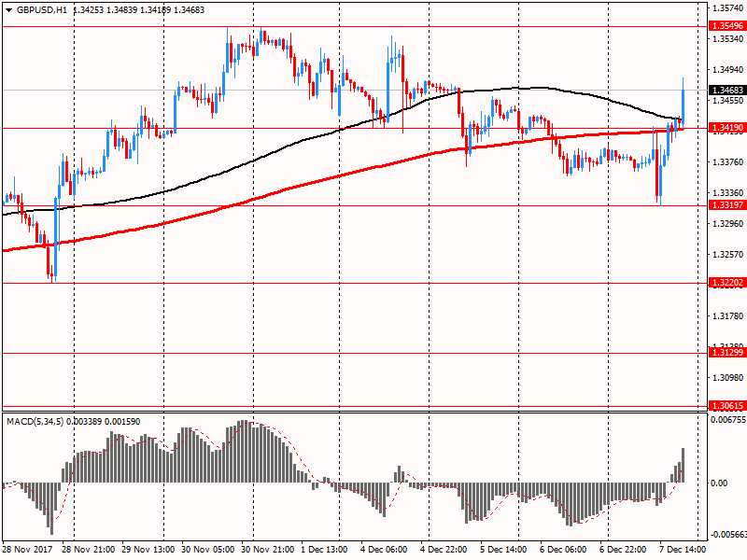Viewport: 747px width, 560px height.
Task: Click the 1 Dec 13:00 time label
Action: (324, 550)
